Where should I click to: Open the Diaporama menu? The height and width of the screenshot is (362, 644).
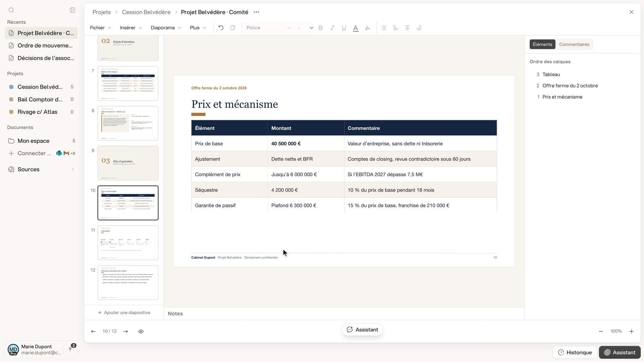pos(166,28)
